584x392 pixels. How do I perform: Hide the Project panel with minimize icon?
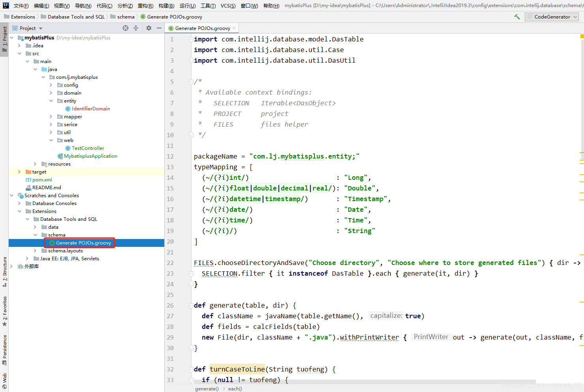(159, 28)
